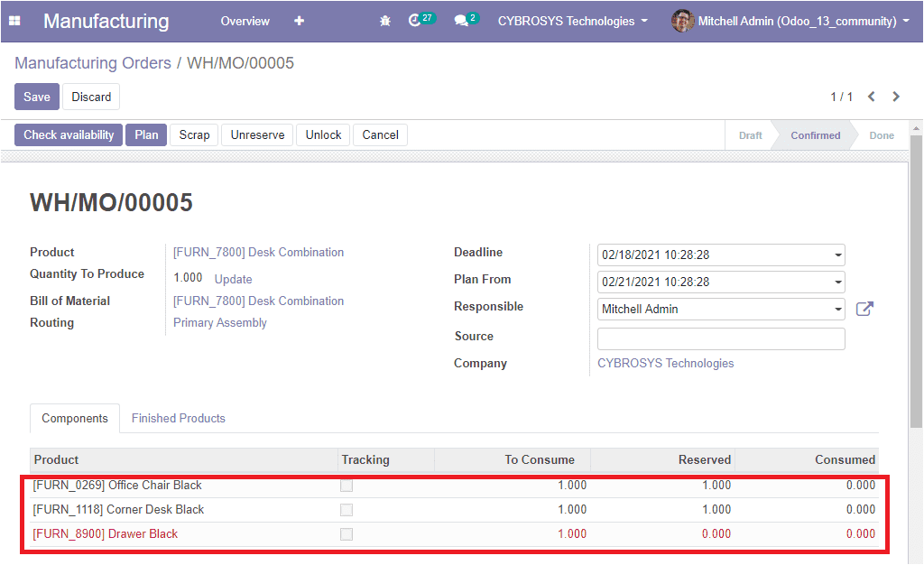The image size is (924, 565).
Task: Sort by To Consume column header
Action: tap(513, 460)
